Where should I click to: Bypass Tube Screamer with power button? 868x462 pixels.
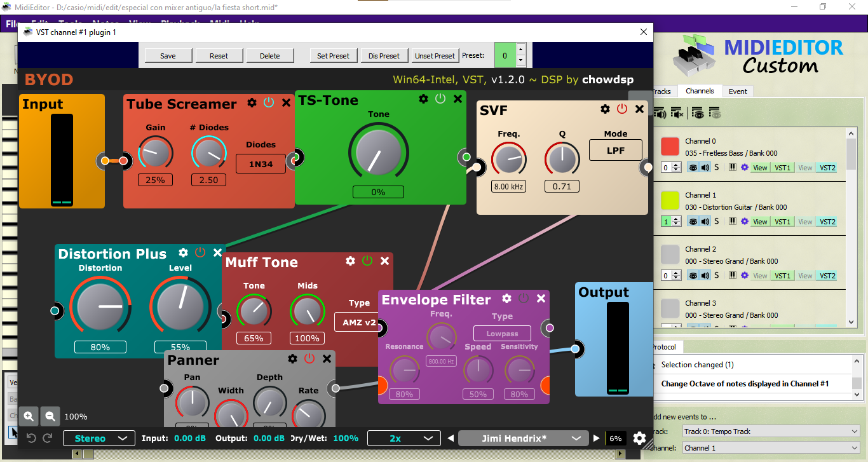(x=269, y=102)
